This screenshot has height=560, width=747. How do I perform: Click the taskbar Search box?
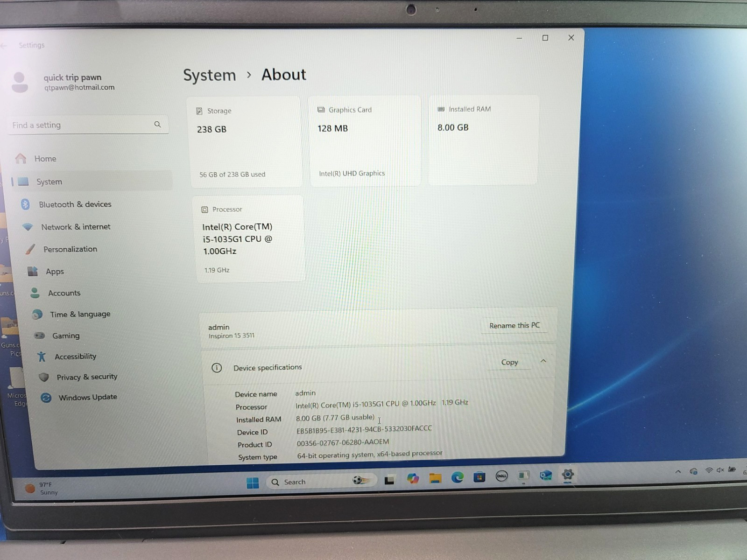321,481
